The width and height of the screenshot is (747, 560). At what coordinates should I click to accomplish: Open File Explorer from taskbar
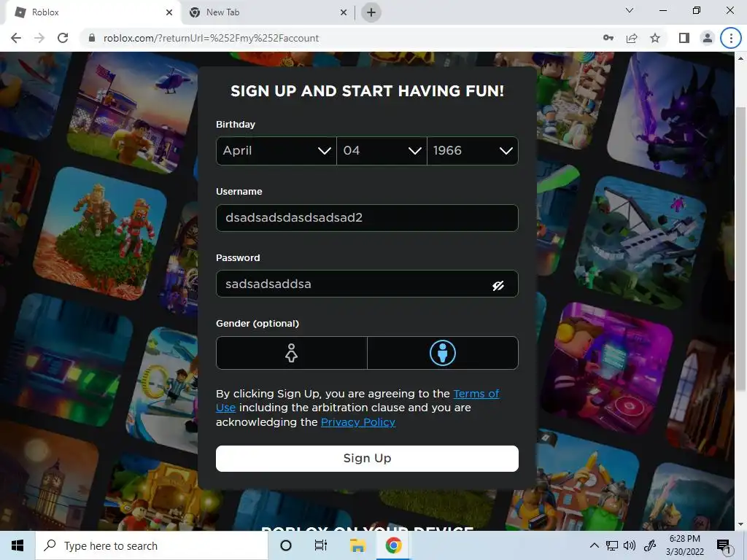pyautogui.click(x=357, y=545)
